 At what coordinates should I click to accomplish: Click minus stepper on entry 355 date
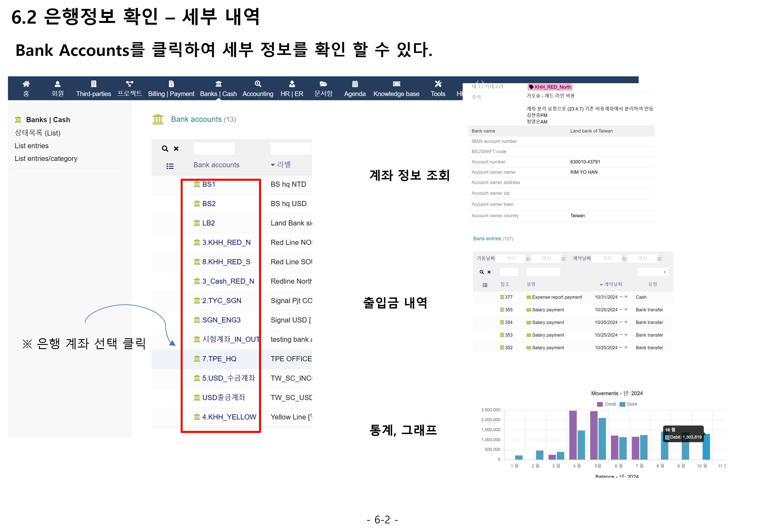click(621, 309)
